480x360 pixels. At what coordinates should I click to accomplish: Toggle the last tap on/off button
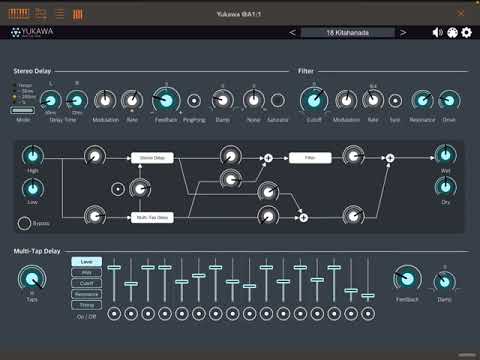click(368, 314)
